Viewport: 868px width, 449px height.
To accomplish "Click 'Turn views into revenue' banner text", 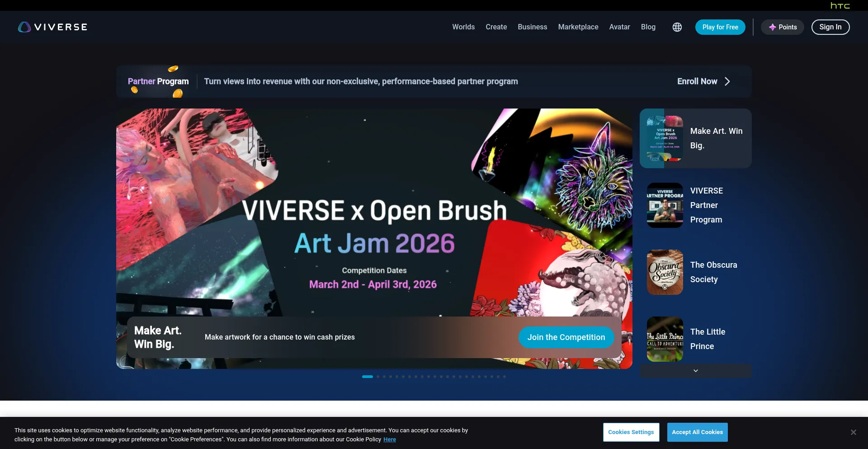I will (361, 81).
